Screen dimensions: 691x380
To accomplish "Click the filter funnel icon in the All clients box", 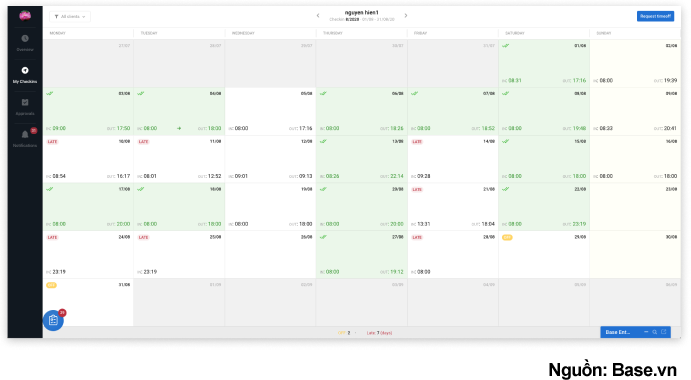I will (x=56, y=17).
